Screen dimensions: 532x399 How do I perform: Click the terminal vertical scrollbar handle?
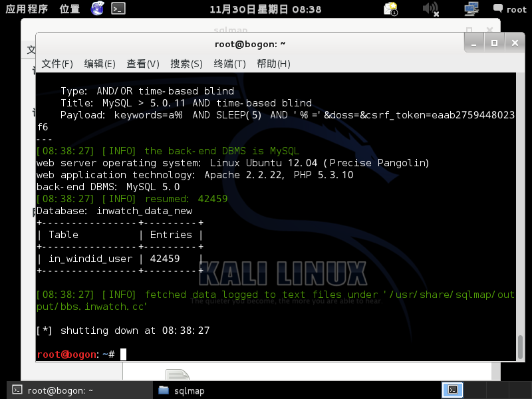click(520, 346)
